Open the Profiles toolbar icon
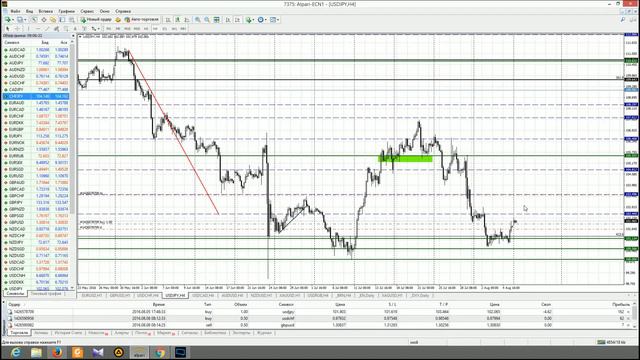The image size is (640, 360). 19,20
